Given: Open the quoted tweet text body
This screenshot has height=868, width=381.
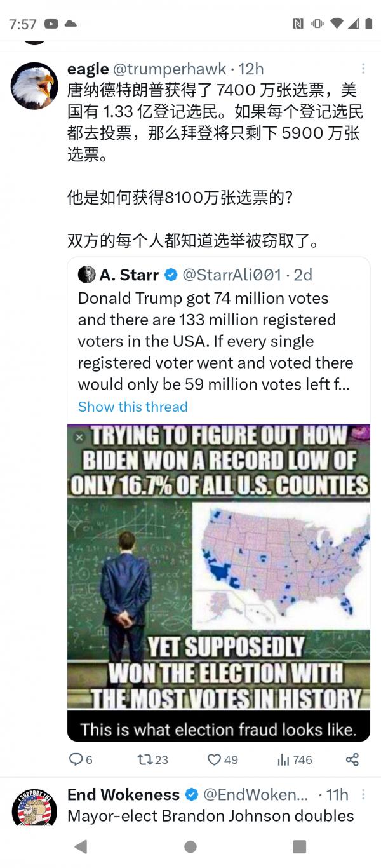Looking at the screenshot, I should [x=216, y=341].
